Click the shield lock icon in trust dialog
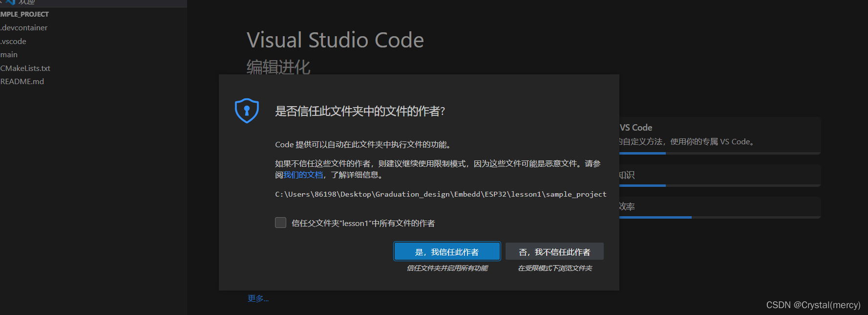 point(247,111)
